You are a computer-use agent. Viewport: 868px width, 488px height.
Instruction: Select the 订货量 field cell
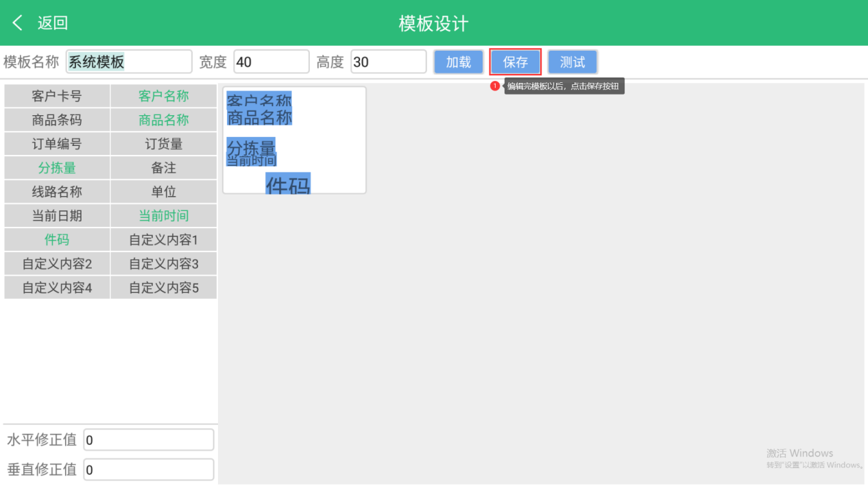163,145
